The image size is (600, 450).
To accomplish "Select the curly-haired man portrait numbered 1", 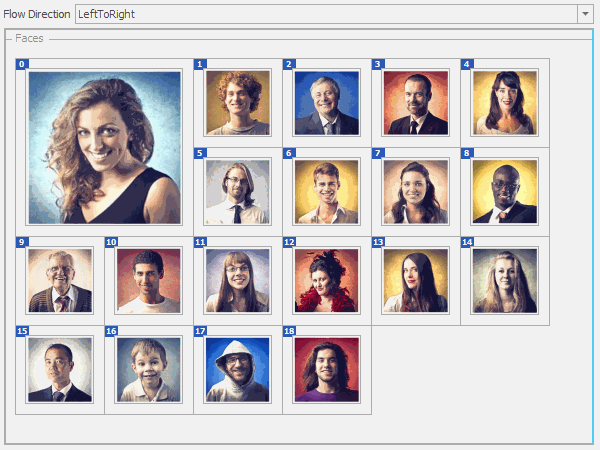I will (238, 103).
